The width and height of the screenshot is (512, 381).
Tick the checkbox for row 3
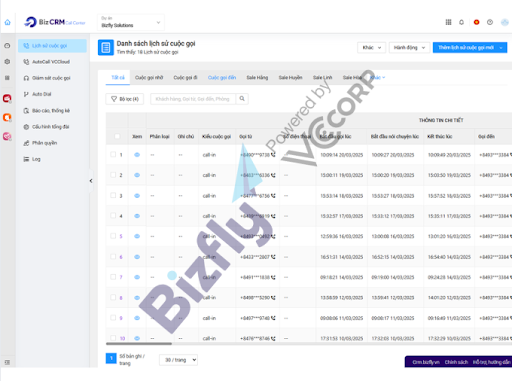tap(113, 195)
